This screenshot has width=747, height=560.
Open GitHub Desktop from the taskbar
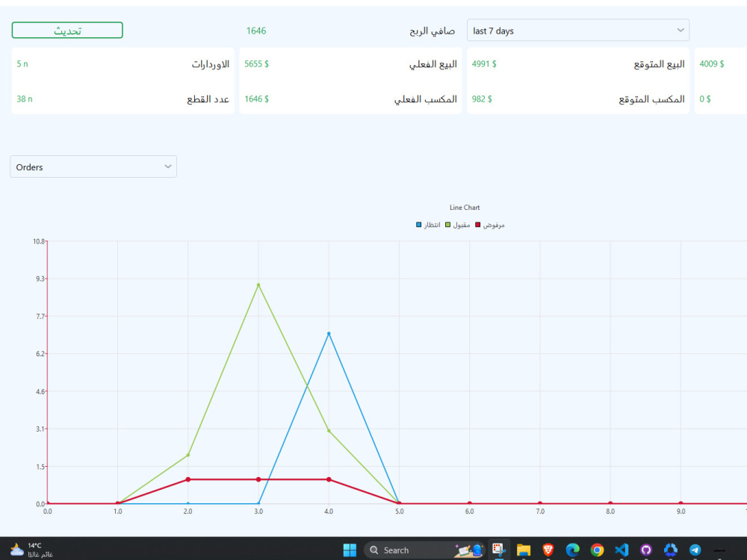click(646, 550)
